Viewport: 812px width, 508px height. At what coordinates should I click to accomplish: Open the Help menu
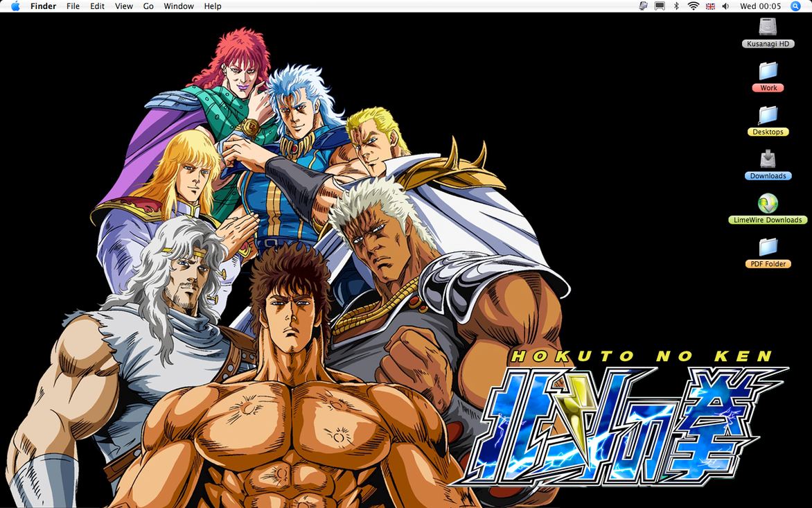(x=212, y=6)
